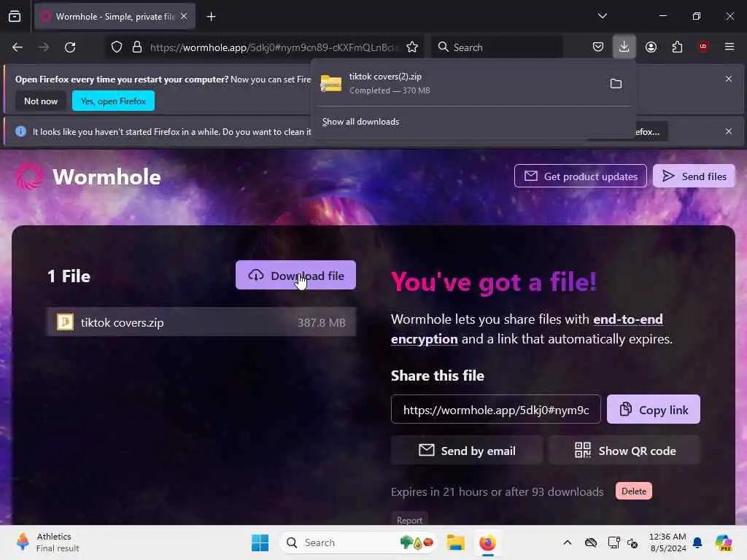Viewport: 747px width, 560px height.
Task: Select the tiktok covers.zip file row
Action: pyautogui.click(x=201, y=322)
